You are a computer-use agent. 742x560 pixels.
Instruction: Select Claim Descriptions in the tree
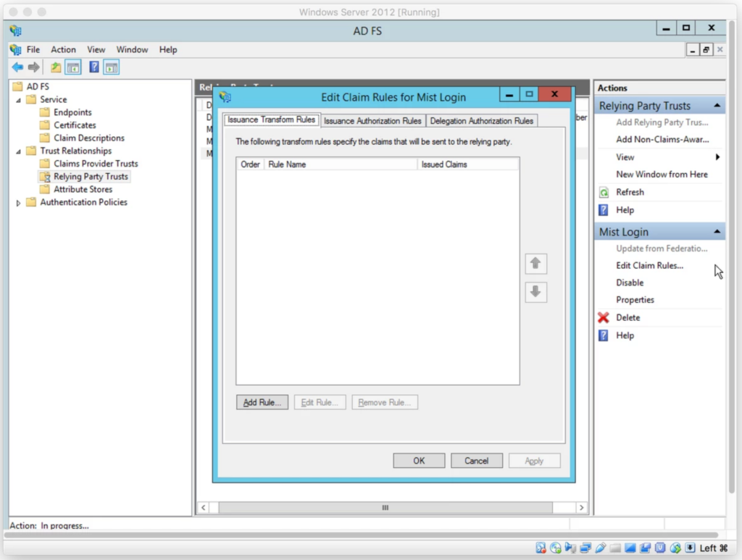pyautogui.click(x=88, y=138)
